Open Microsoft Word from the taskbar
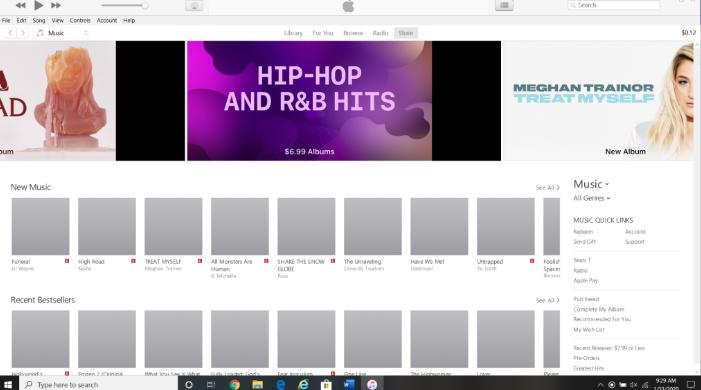The width and height of the screenshot is (701, 390). click(x=349, y=384)
